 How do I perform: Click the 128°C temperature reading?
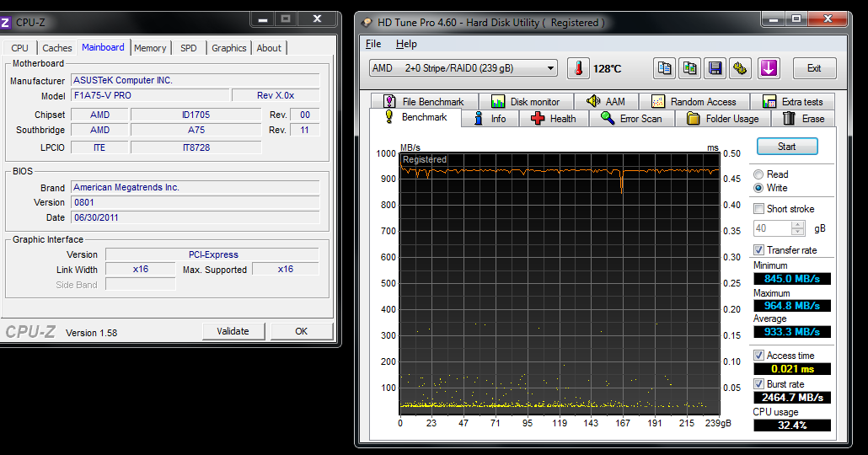608,68
